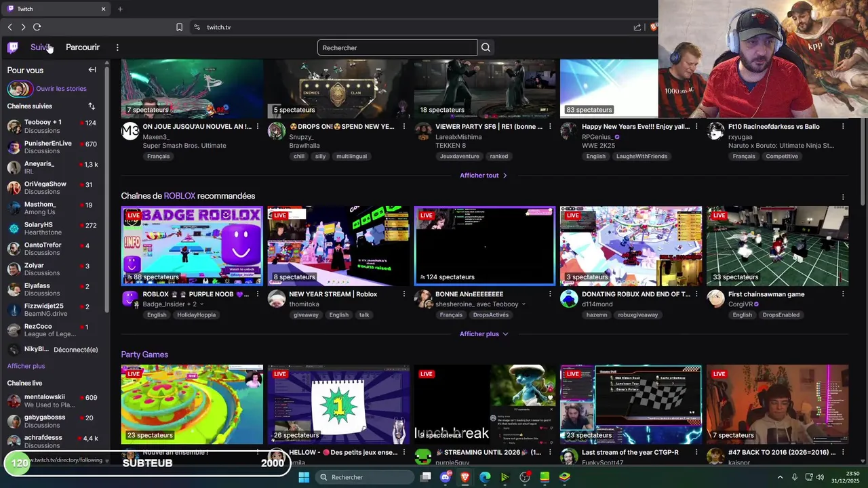
Task: Switch to Suivi tab
Action: (x=40, y=47)
